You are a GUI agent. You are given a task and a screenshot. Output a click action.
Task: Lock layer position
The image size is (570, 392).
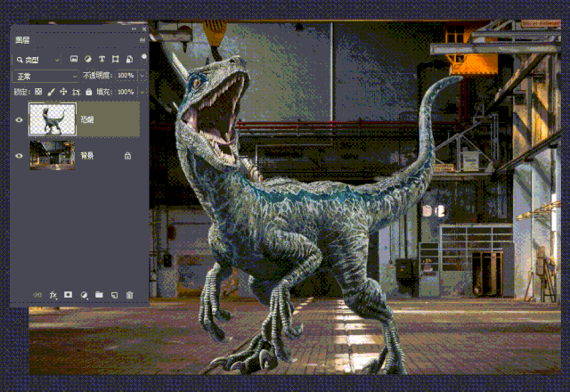[63, 92]
